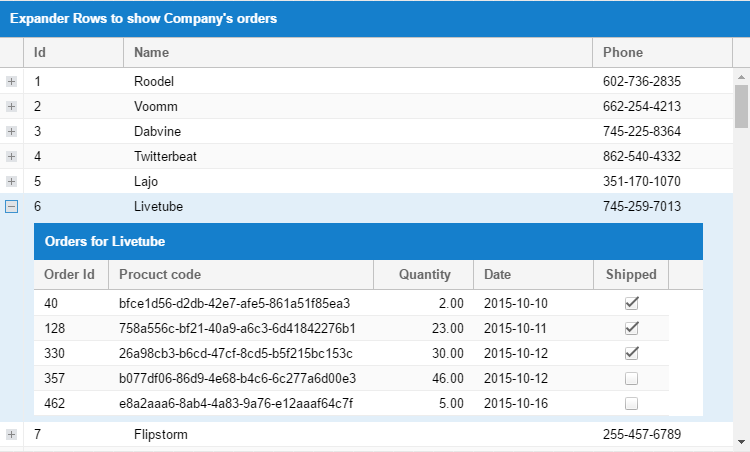750x452 pixels.
Task: Select order Id 40 cell
Action: pyautogui.click(x=71, y=303)
